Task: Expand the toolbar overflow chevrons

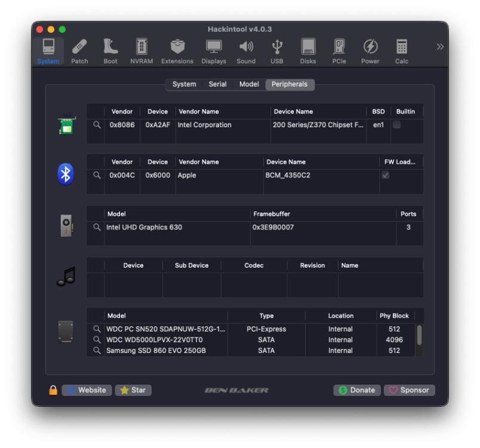Action: pos(440,47)
